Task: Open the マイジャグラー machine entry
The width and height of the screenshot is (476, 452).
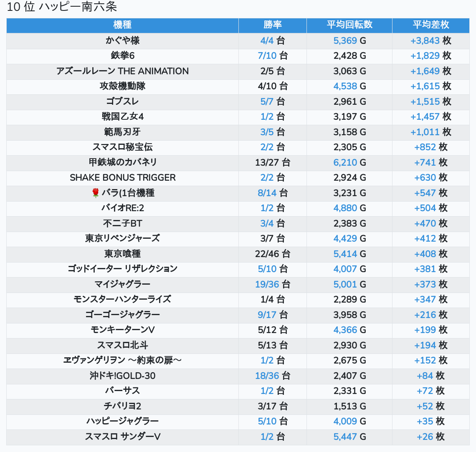Action: (122, 284)
